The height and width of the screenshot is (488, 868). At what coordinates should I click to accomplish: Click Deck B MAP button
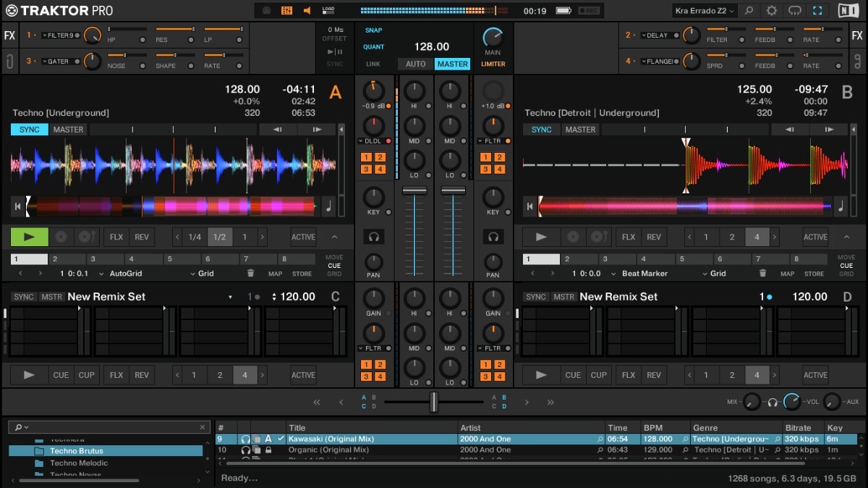(788, 274)
